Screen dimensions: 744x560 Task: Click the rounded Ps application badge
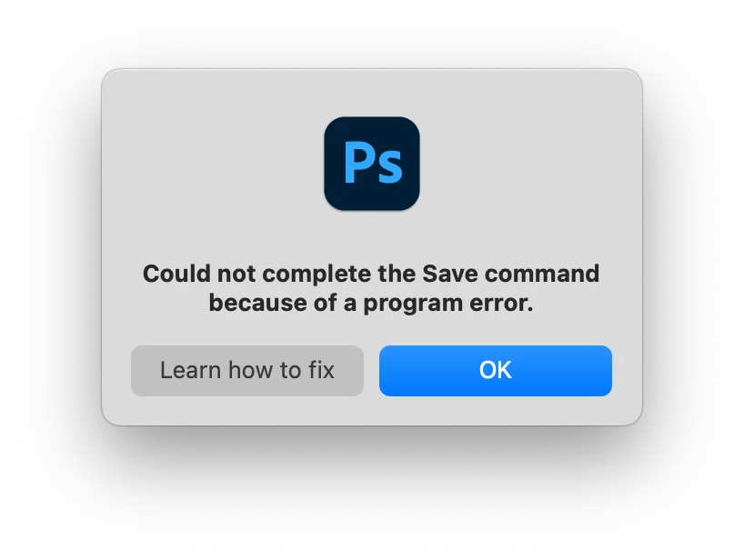point(371,164)
